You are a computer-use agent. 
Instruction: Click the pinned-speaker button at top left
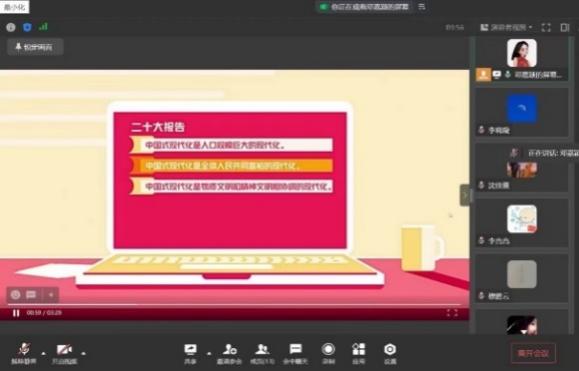tap(35, 47)
